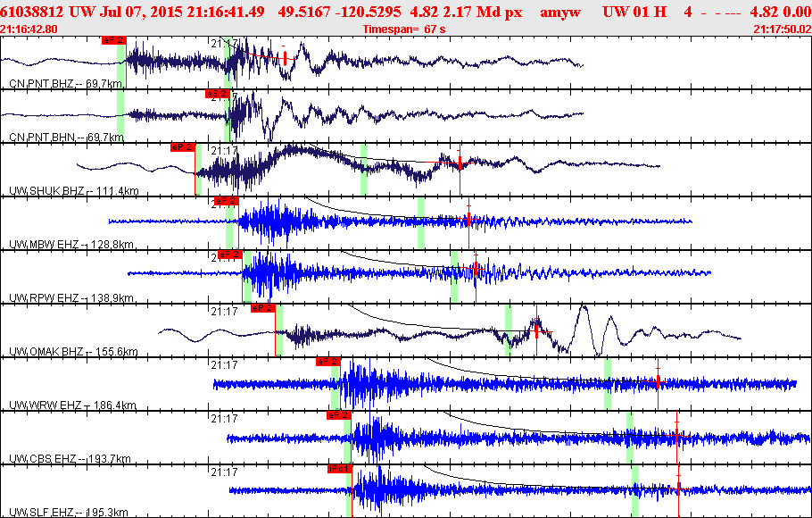Click the second green bar on SHUK trace
812x518 pixels.
[363, 170]
